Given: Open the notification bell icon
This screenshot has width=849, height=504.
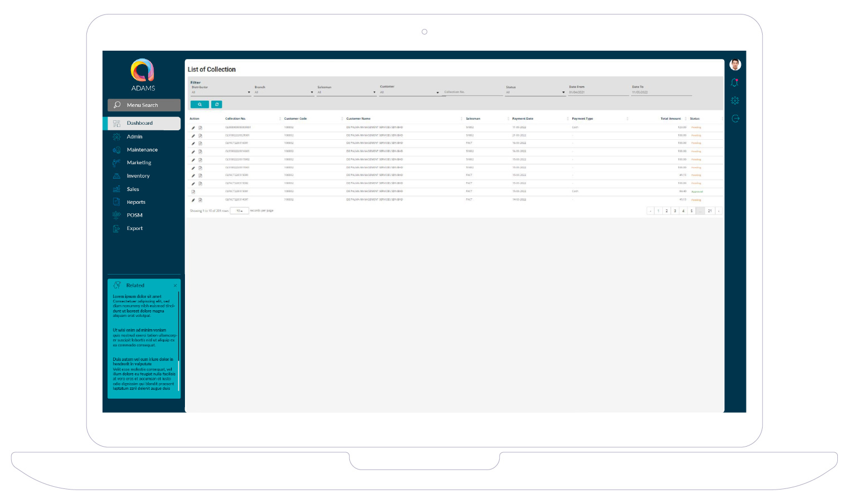Looking at the screenshot, I should [735, 82].
